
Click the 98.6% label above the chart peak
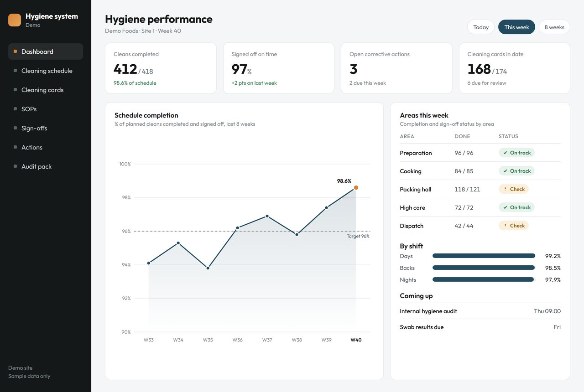point(344,181)
